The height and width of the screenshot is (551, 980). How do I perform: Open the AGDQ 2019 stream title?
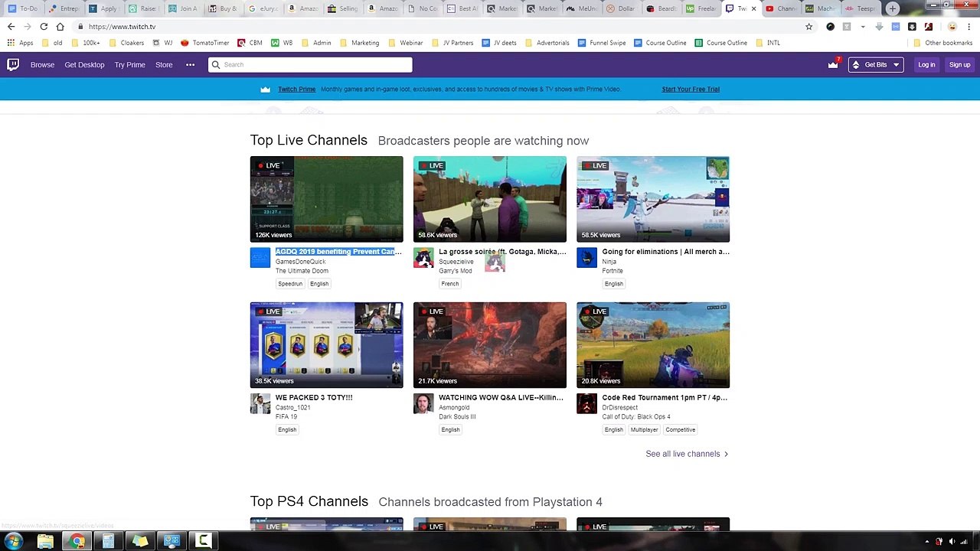338,251
